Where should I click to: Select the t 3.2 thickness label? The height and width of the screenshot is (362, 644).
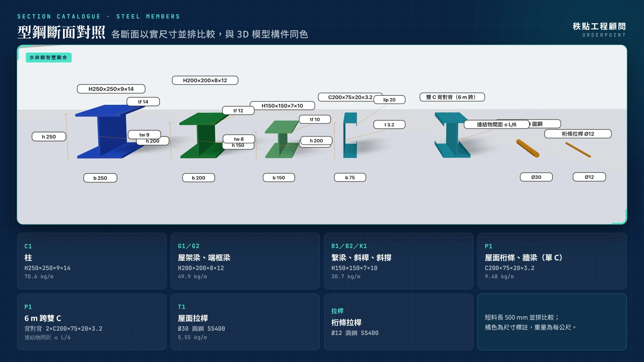[389, 124]
